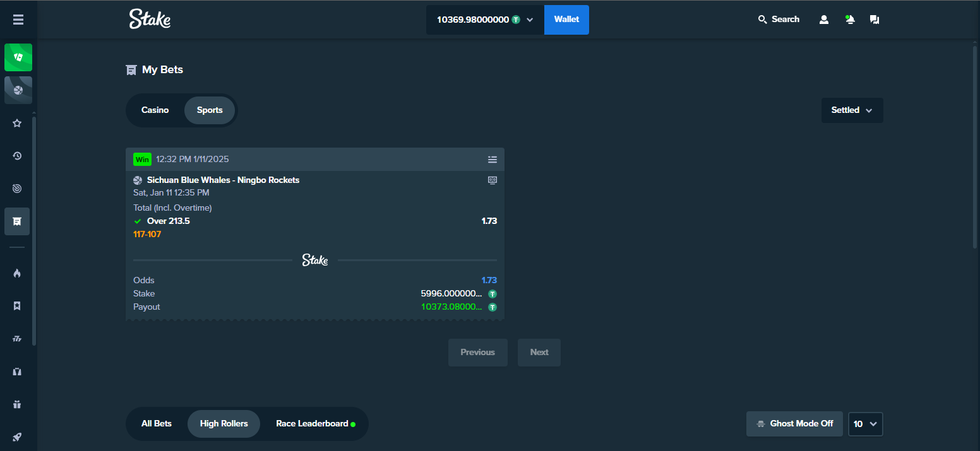Click the basketball icon before Sichuan Blue Whales

(138, 180)
